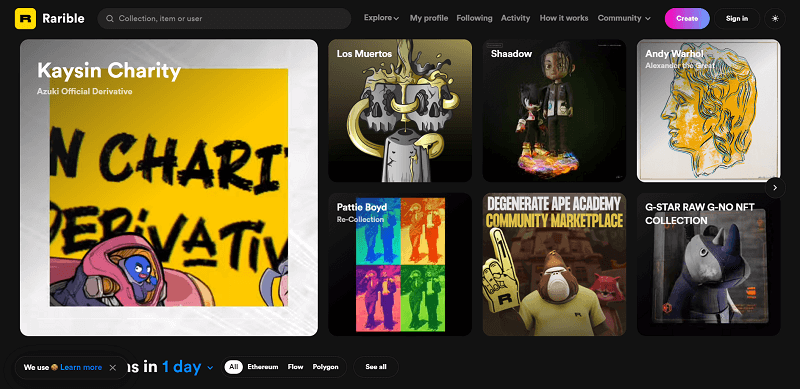Click the See all button

[376, 367]
